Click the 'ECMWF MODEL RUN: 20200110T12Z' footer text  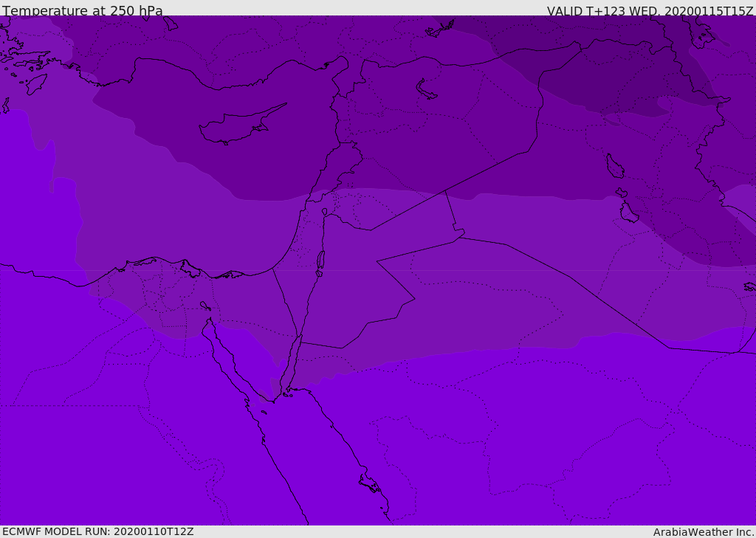click(98, 532)
